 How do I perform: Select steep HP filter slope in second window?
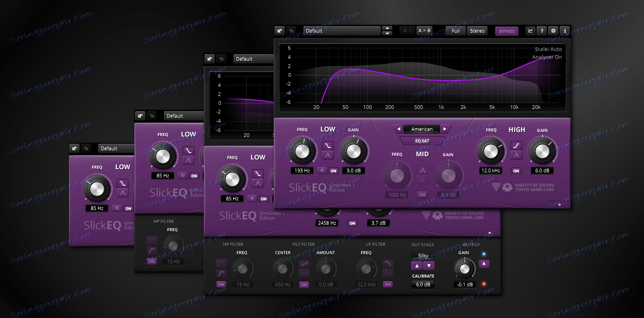221,273
